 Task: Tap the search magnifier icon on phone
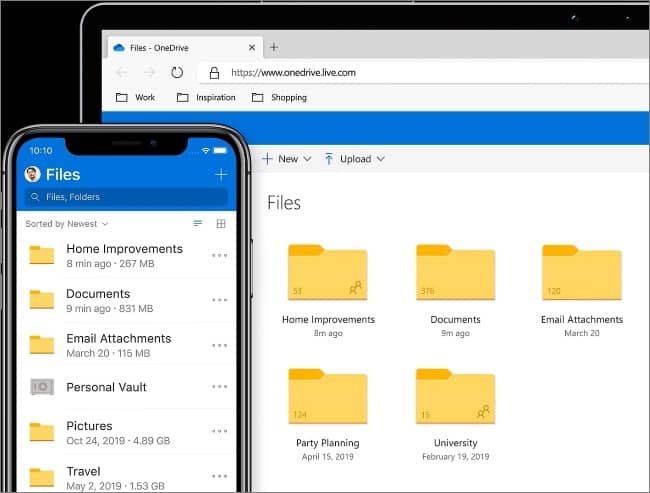[x=35, y=197]
